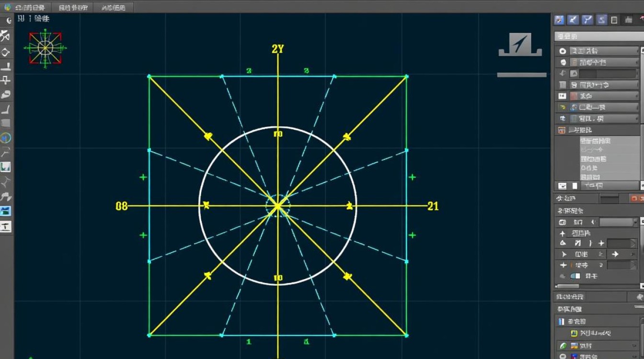The image size is (644, 359).
Task: Expand the first property row with white circle icon
Action: tap(598, 51)
